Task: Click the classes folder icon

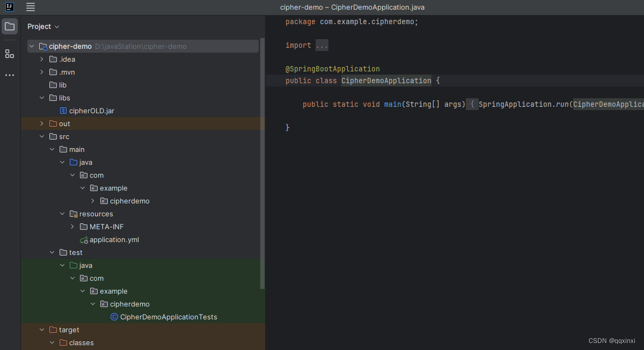Action: (x=63, y=342)
